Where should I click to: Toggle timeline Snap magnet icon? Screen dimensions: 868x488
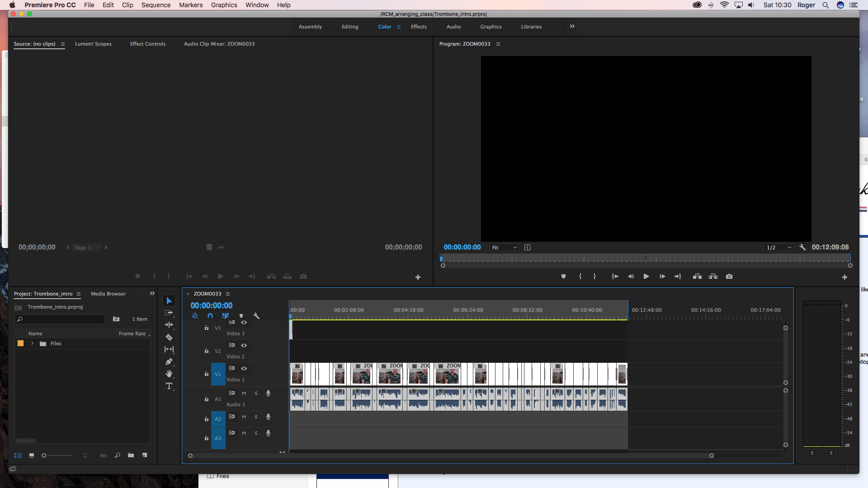point(210,316)
